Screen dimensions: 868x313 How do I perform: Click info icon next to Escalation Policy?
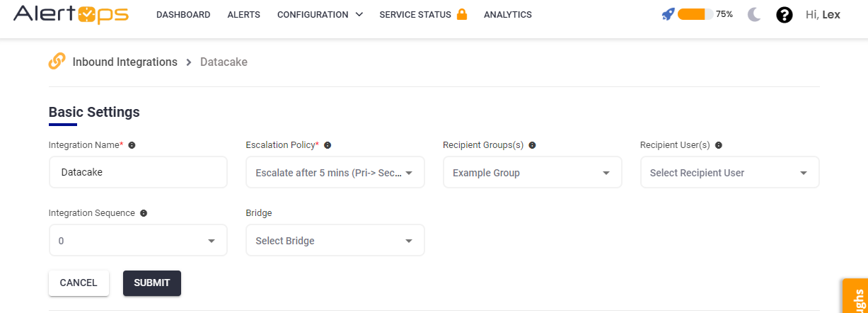[328, 145]
